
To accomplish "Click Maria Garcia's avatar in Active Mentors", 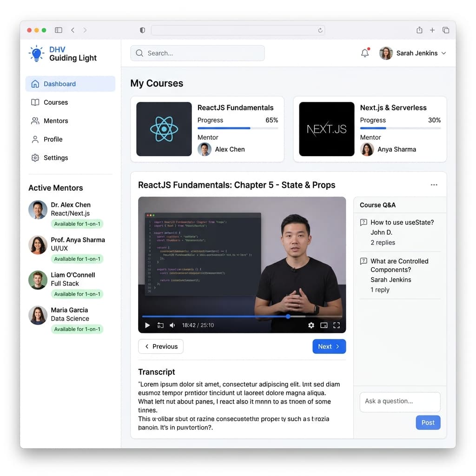I will 38,315.
